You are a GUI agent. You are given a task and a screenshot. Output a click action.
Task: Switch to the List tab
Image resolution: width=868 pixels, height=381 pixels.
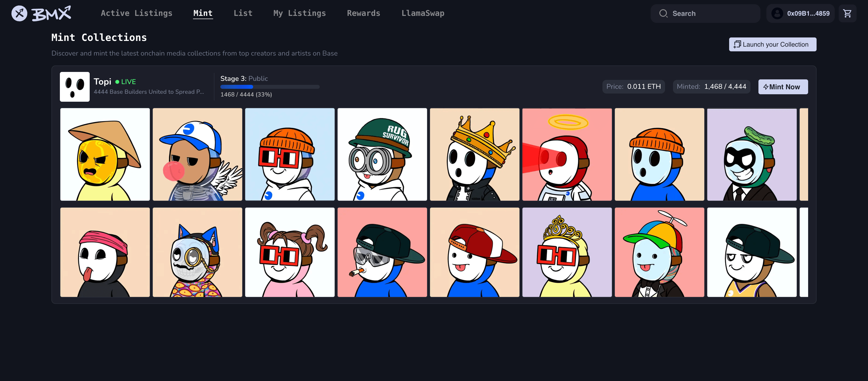click(x=243, y=13)
